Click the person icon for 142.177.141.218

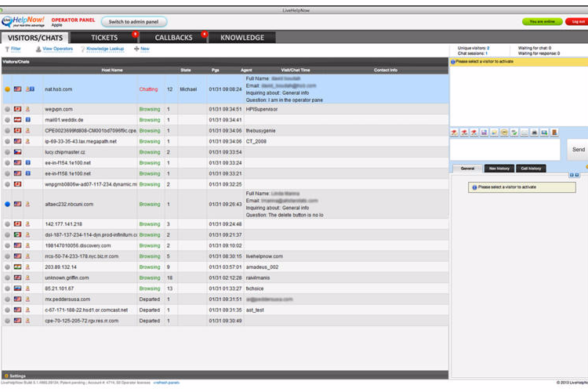(27, 224)
